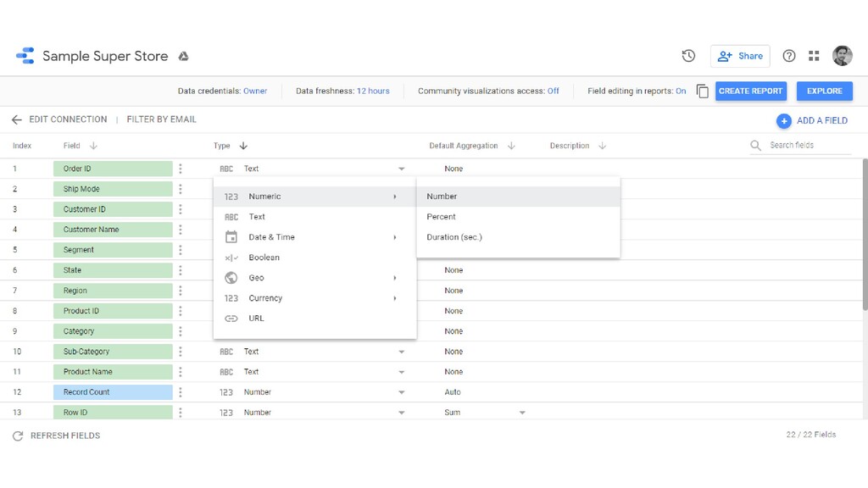Change Data credentials Owner setting

pyautogui.click(x=255, y=91)
